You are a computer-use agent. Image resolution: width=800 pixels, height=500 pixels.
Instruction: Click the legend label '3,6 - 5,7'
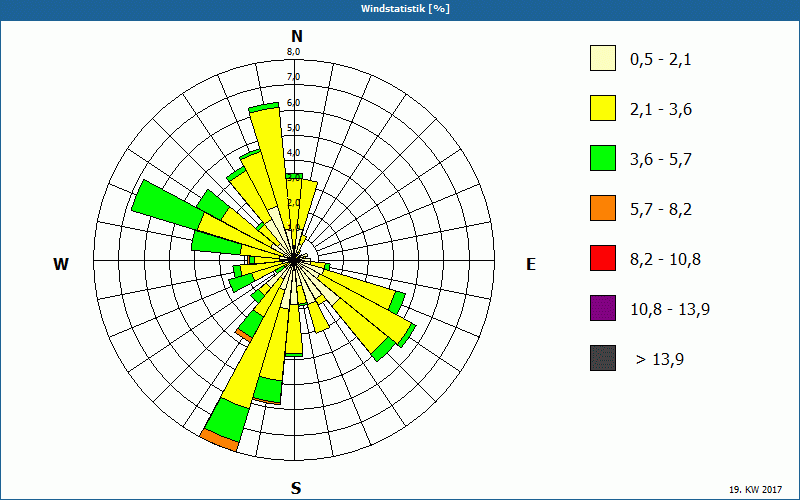(661, 160)
